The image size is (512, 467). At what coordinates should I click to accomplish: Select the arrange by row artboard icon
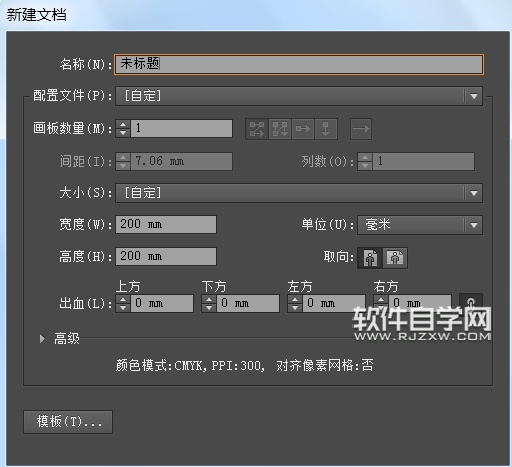click(x=303, y=129)
